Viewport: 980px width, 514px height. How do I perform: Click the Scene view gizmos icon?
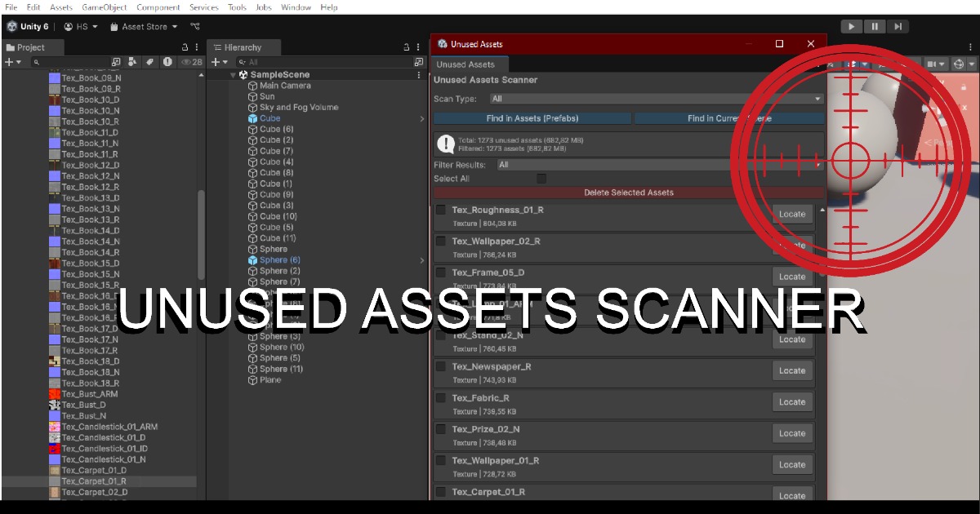coord(959,64)
